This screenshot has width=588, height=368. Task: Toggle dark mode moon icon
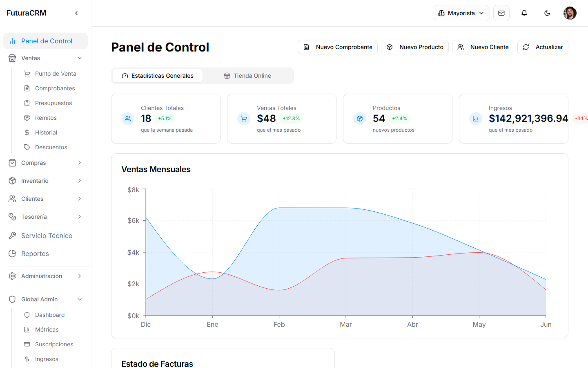click(x=547, y=13)
